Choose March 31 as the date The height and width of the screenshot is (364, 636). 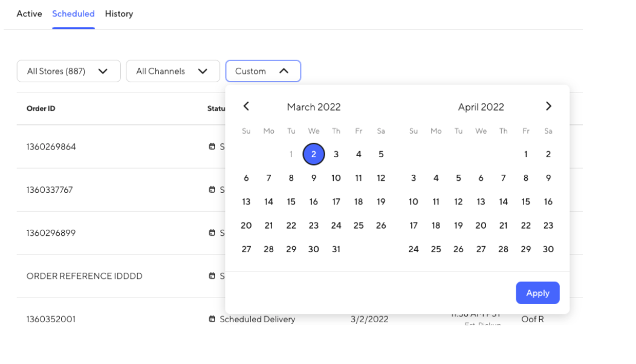pyautogui.click(x=336, y=249)
